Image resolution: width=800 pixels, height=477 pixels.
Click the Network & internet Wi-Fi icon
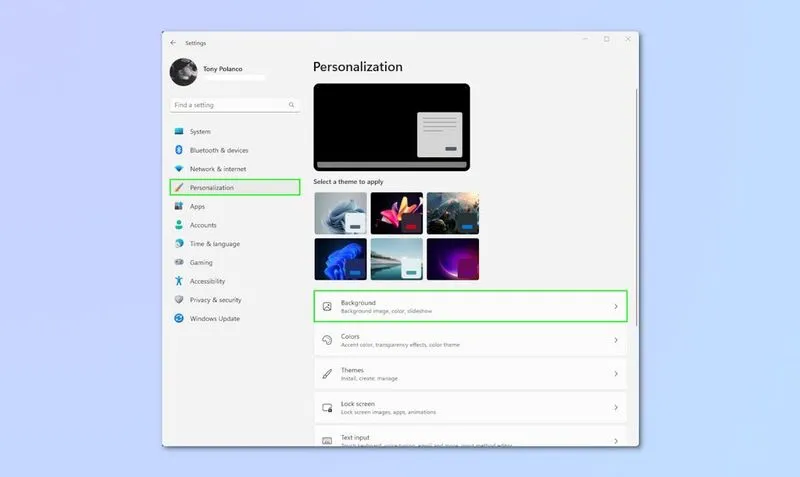[179, 168]
